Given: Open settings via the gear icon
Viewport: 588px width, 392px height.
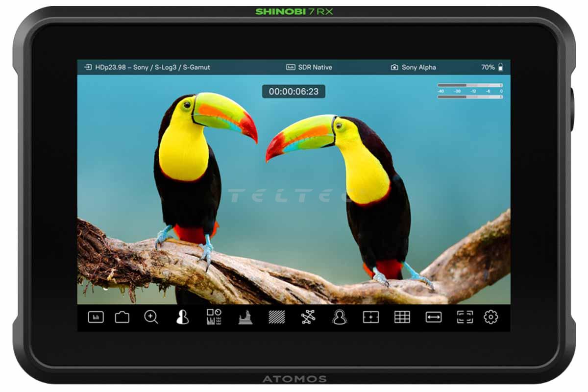Looking at the screenshot, I should [490, 318].
